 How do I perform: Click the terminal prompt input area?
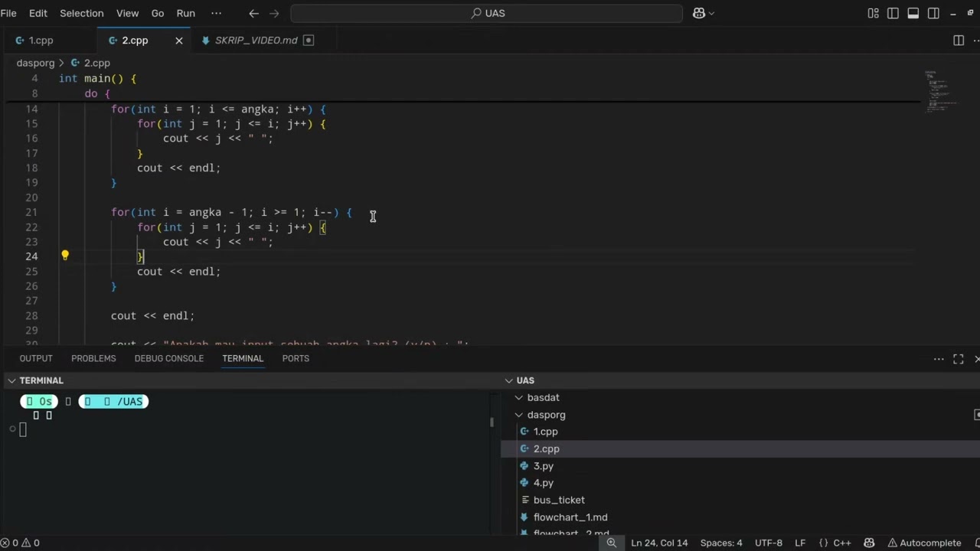tap(23, 430)
